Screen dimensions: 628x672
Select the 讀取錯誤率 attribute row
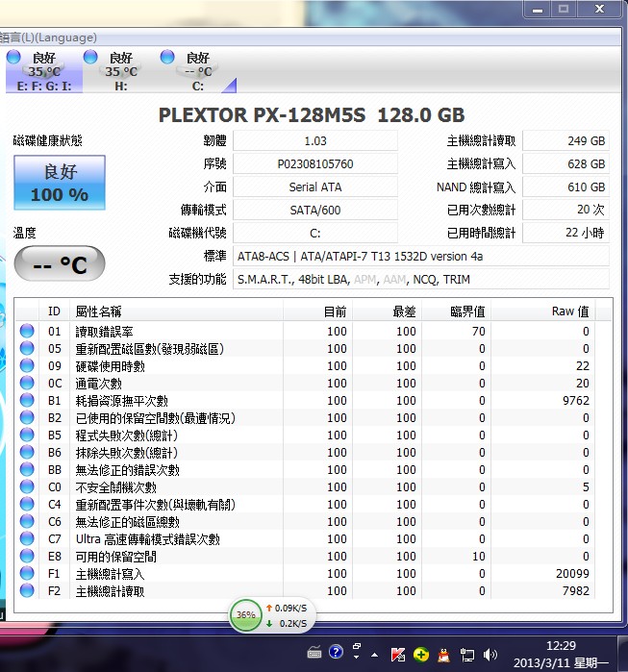pyautogui.click(x=306, y=332)
